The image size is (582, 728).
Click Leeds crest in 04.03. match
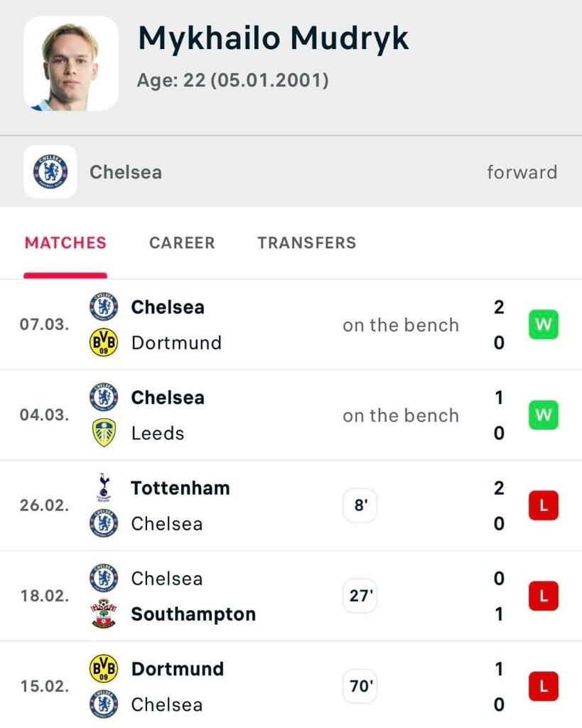(x=104, y=433)
